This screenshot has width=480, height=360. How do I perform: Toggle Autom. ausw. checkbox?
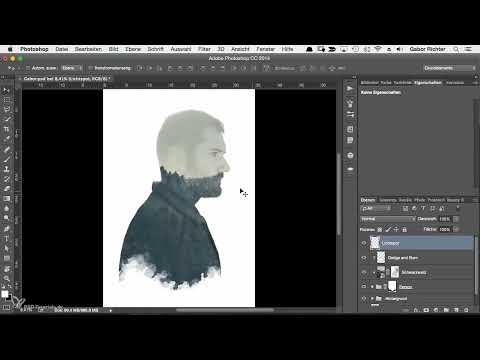pyautogui.click(x=28, y=68)
